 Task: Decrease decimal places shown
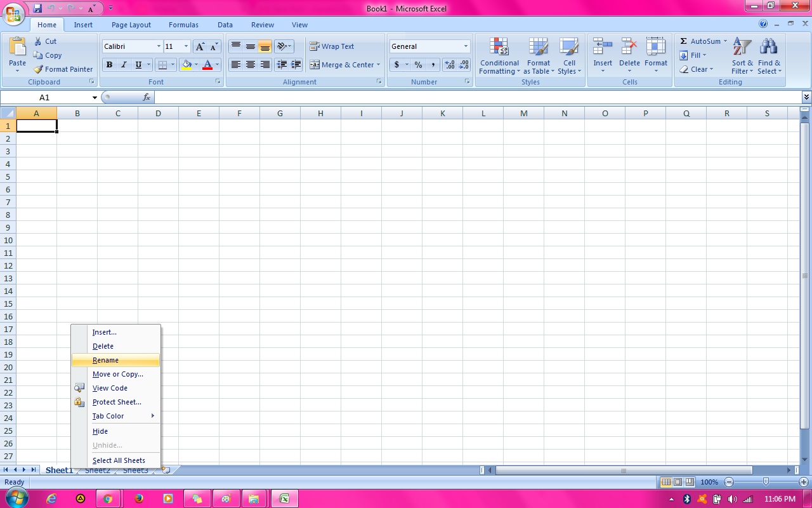click(x=464, y=65)
